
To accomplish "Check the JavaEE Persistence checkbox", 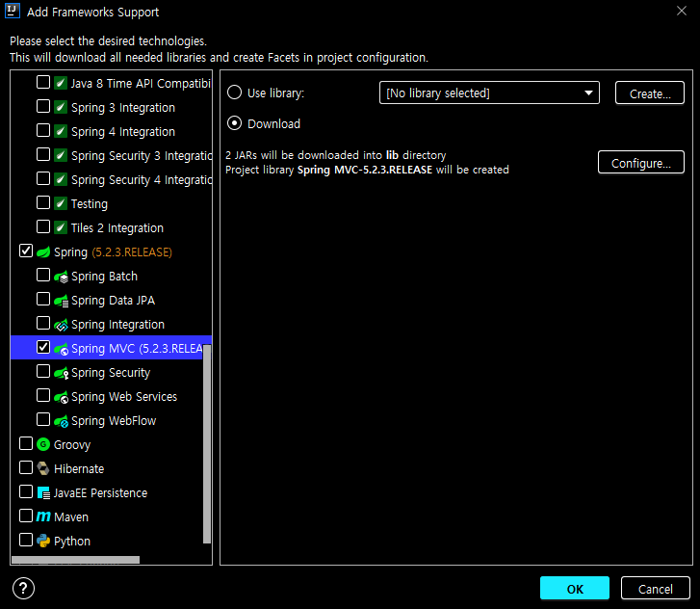I will (26, 492).
